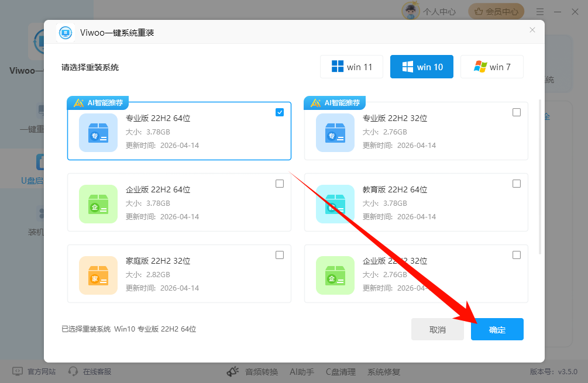Open 音频转换 tool
Screen dimensions: 588x383
point(262,372)
